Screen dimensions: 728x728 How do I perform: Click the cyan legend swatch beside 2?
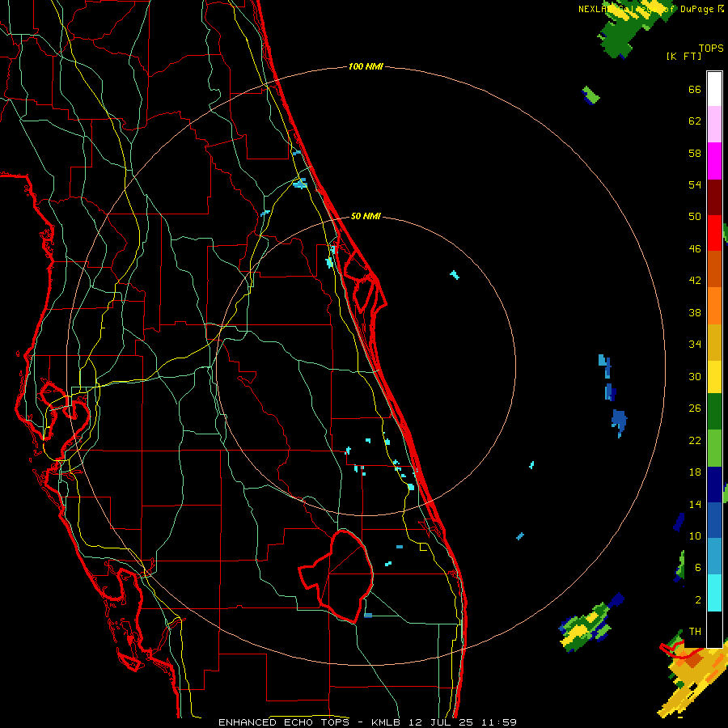point(714,593)
